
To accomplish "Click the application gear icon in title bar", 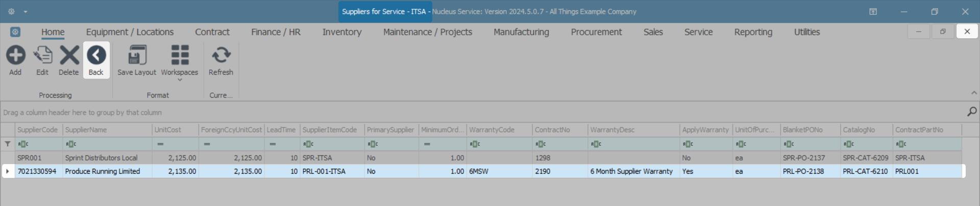I will [11, 12].
